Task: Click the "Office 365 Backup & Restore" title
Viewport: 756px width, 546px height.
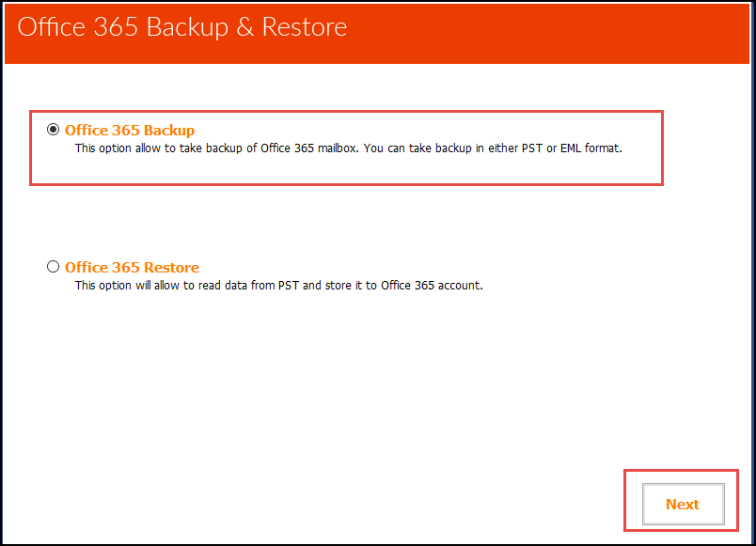Action: tap(182, 26)
